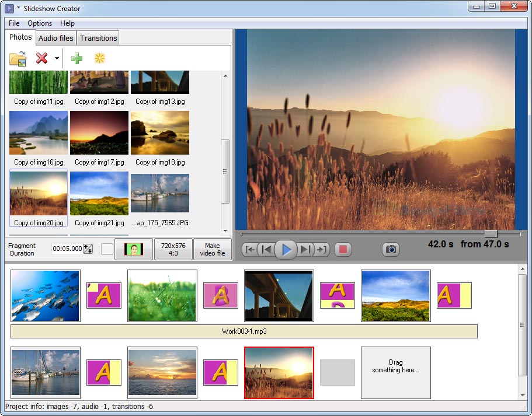Image resolution: width=532 pixels, height=416 pixels.
Task: Click the 720x576 4:3 resolution button
Action: coord(172,249)
